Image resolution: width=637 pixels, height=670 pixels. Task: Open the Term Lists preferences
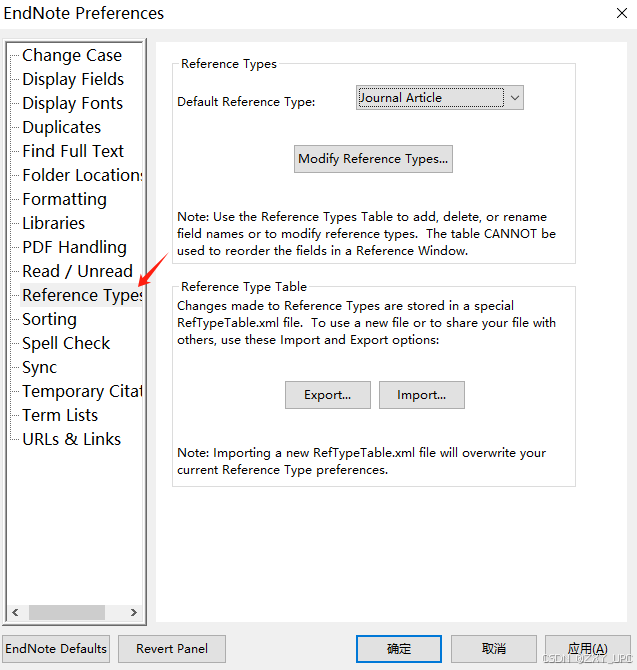60,415
